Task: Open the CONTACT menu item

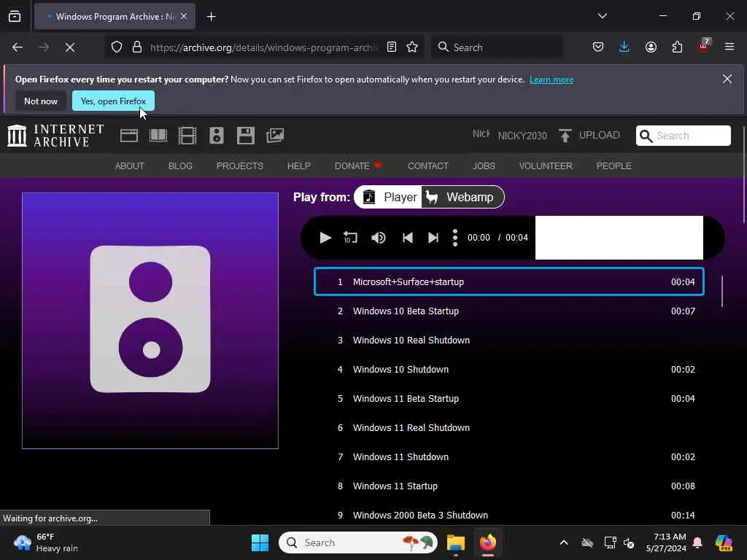Action: pyautogui.click(x=427, y=166)
